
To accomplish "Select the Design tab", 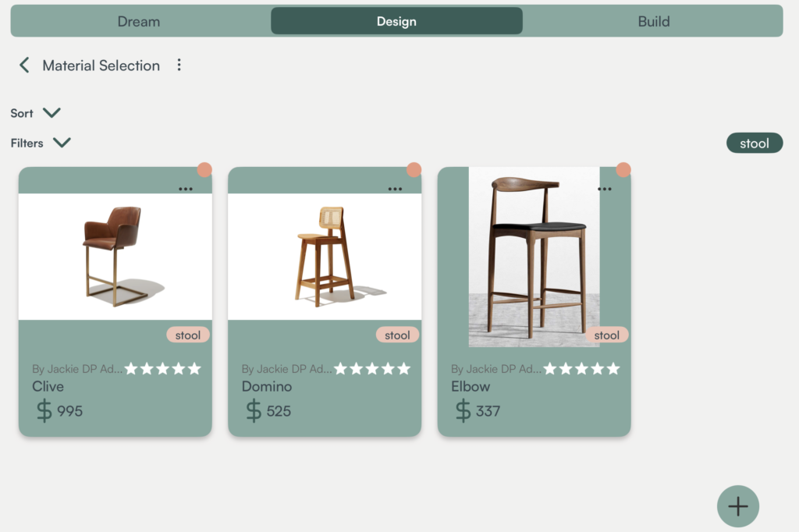I will (x=396, y=21).
